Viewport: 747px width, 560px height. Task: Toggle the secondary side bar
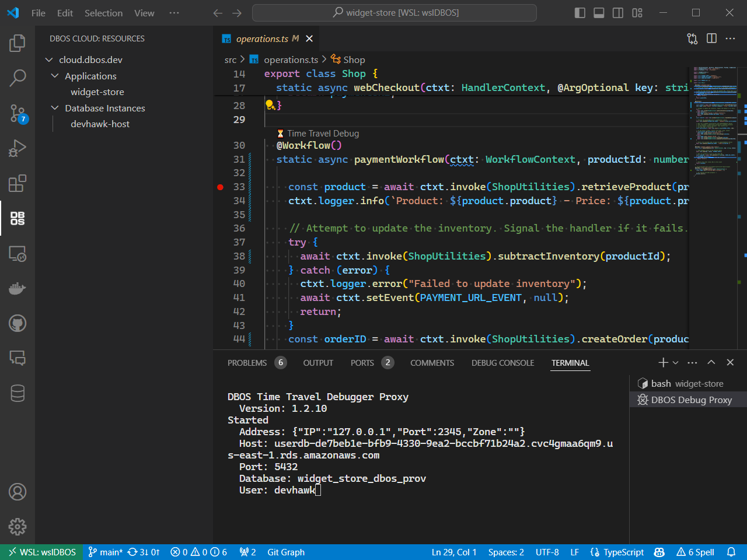pyautogui.click(x=618, y=13)
